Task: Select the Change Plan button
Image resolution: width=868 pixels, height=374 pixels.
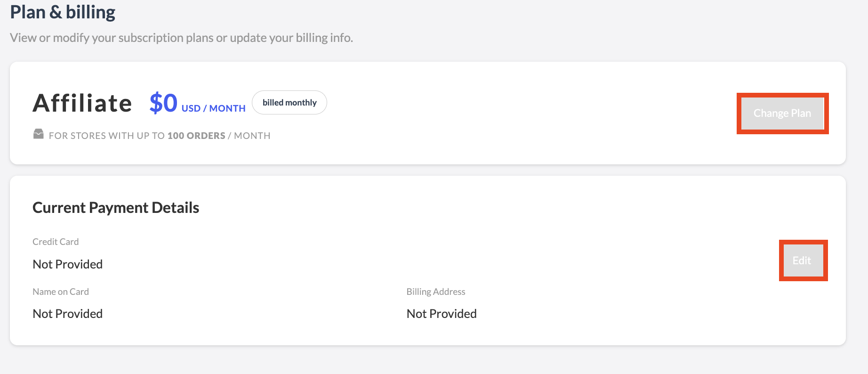Action: 782,113
